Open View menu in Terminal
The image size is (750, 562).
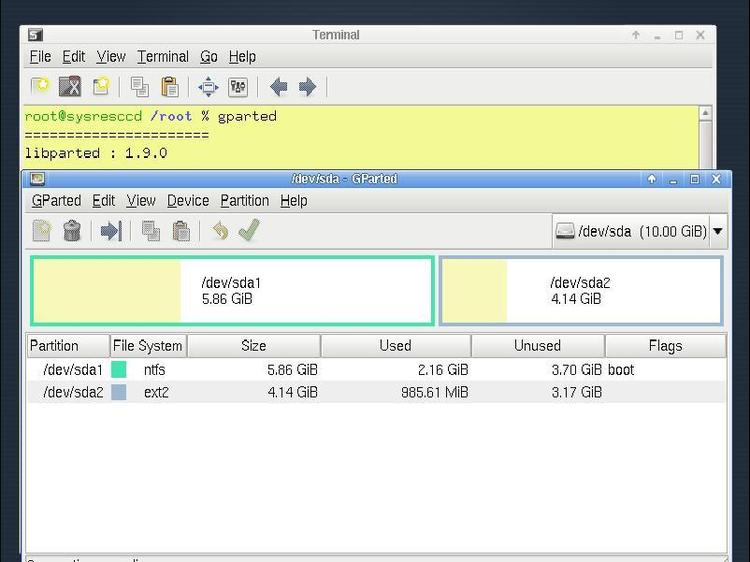[111, 56]
